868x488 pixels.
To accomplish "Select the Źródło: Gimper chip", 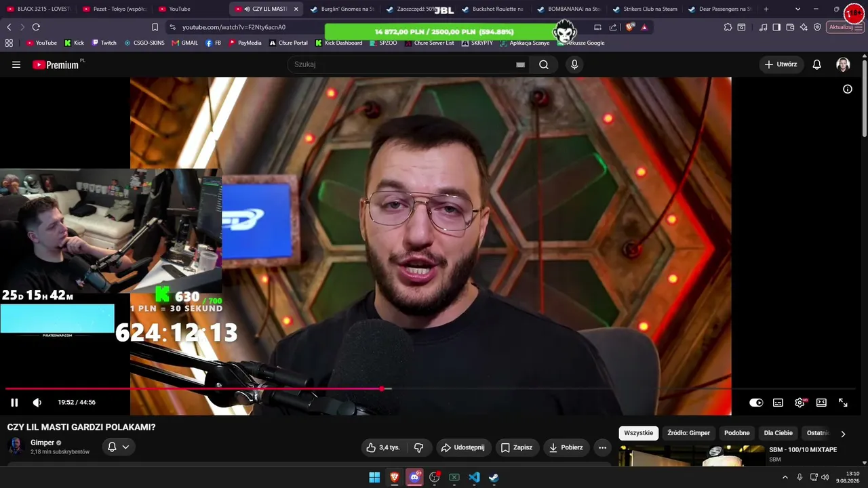I will pos(688,433).
